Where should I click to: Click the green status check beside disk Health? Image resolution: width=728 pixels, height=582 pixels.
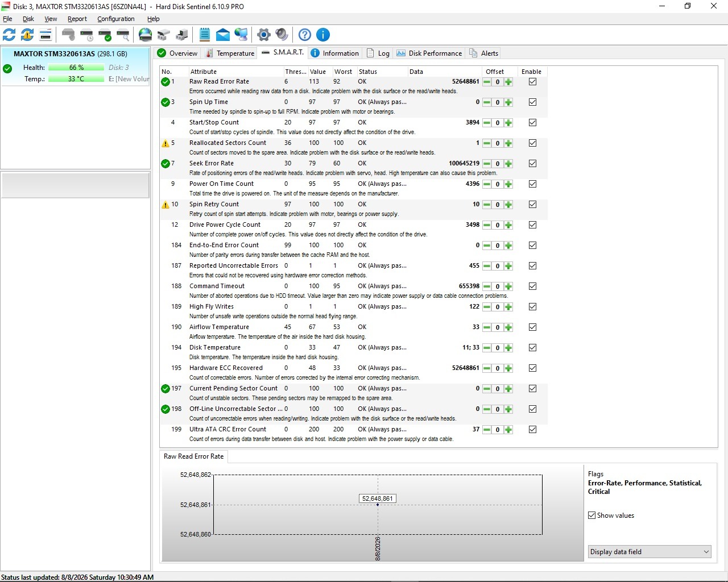click(7, 69)
